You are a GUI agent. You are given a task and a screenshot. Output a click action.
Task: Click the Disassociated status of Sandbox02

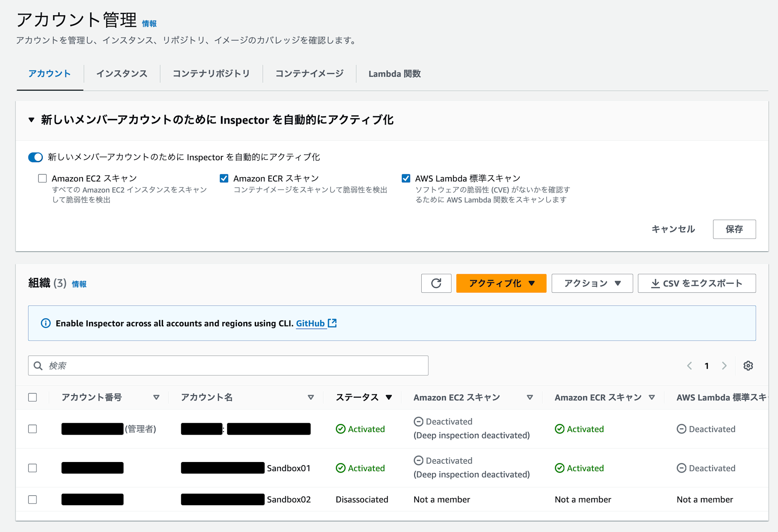(x=362, y=499)
